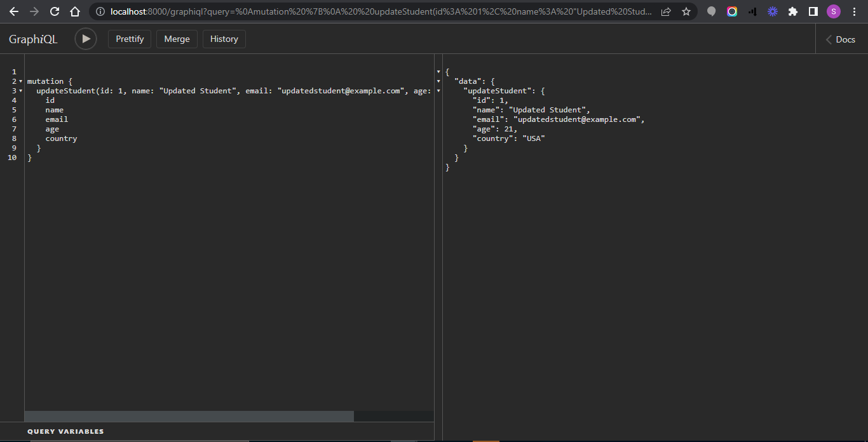Share this page via share icon

pos(665,11)
